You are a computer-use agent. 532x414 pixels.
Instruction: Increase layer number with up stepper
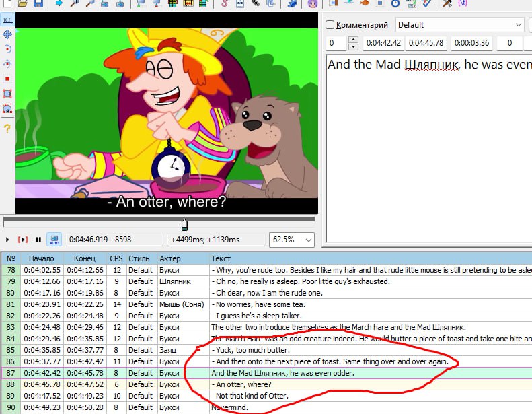[353, 40]
